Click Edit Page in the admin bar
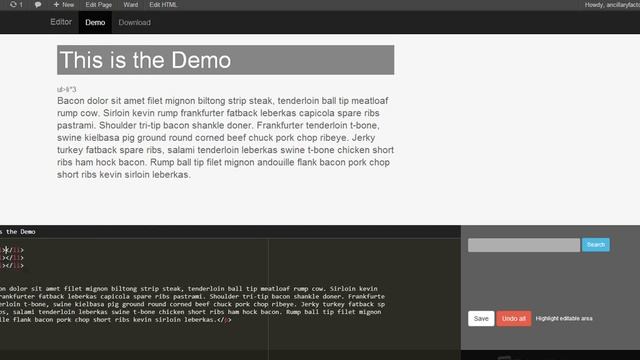The height and width of the screenshot is (360, 640). (x=98, y=4)
